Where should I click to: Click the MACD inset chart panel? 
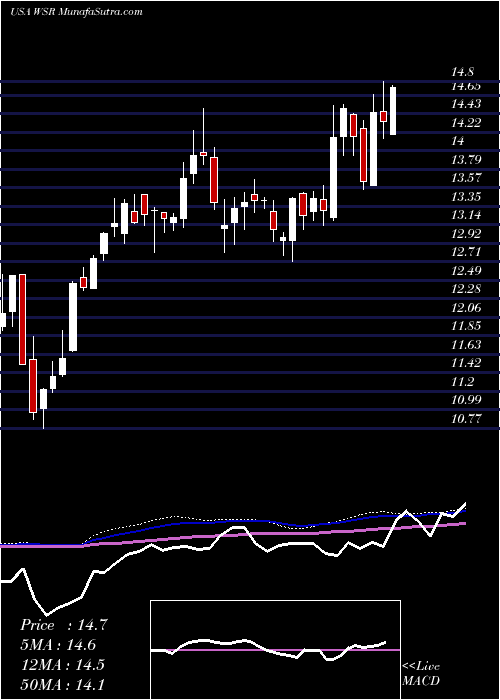point(275,650)
